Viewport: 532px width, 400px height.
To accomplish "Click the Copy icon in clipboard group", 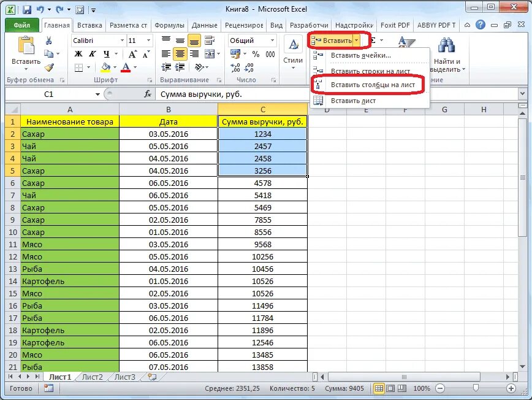I will pyautogui.click(x=48, y=53).
